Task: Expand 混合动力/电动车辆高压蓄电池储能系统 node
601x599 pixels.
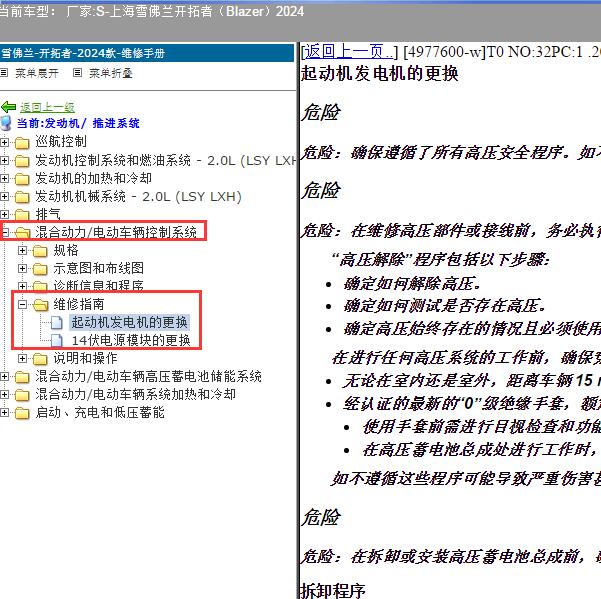Action: (x=4, y=377)
